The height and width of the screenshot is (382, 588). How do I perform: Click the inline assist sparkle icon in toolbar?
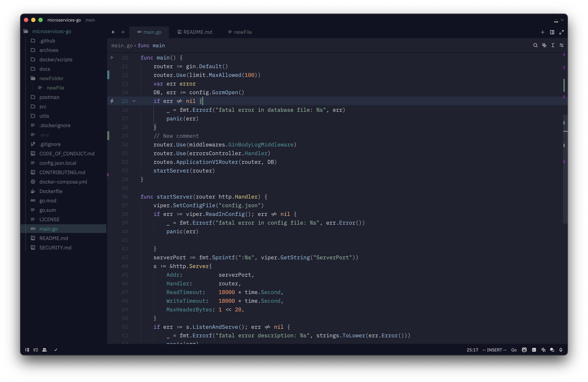tap(544, 45)
